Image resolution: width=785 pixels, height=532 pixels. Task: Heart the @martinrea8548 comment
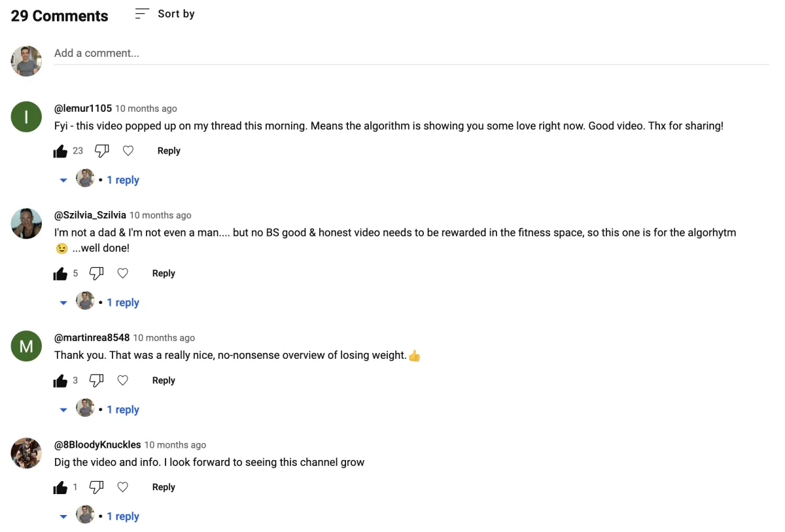coord(123,380)
